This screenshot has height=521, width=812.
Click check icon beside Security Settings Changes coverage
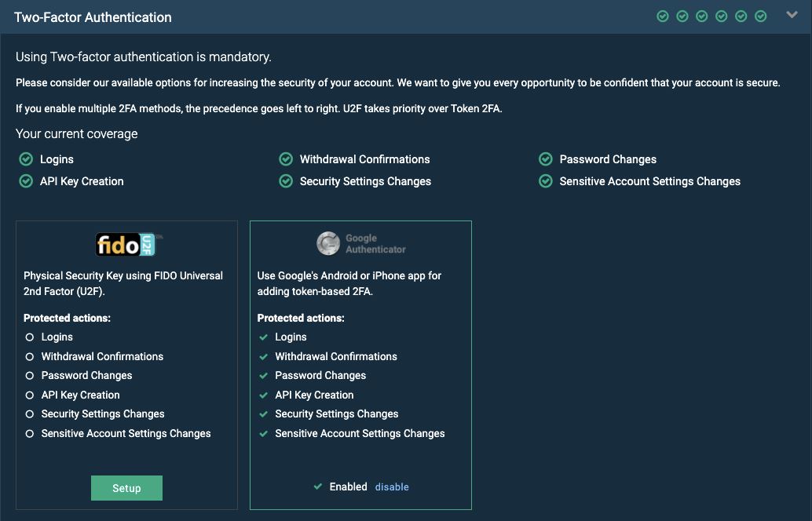(x=286, y=181)
